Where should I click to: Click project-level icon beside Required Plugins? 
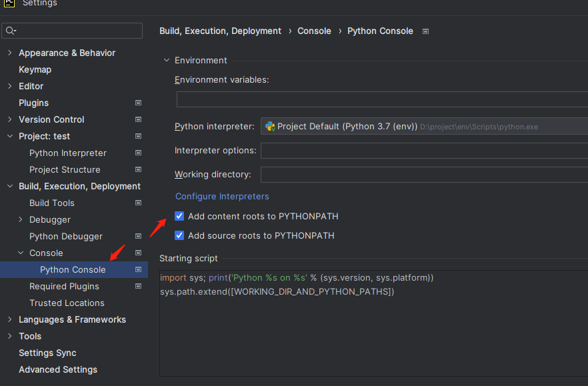pyautogui.click(x=138, y=286)
